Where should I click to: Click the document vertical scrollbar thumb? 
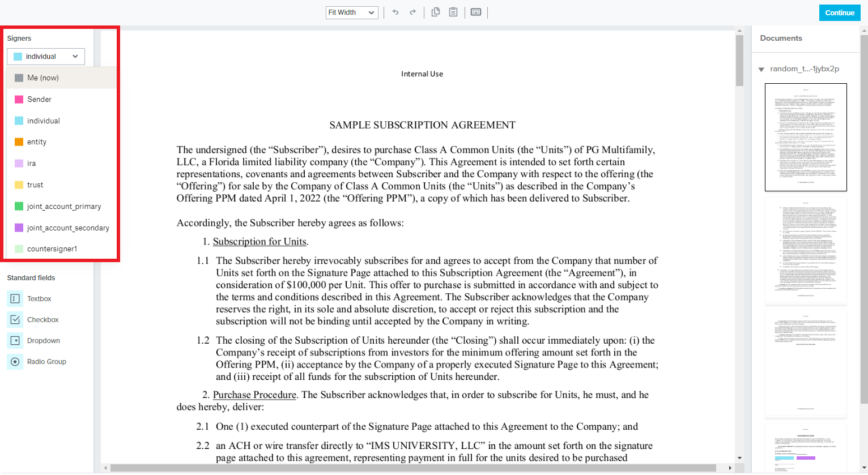coord(739,61)
